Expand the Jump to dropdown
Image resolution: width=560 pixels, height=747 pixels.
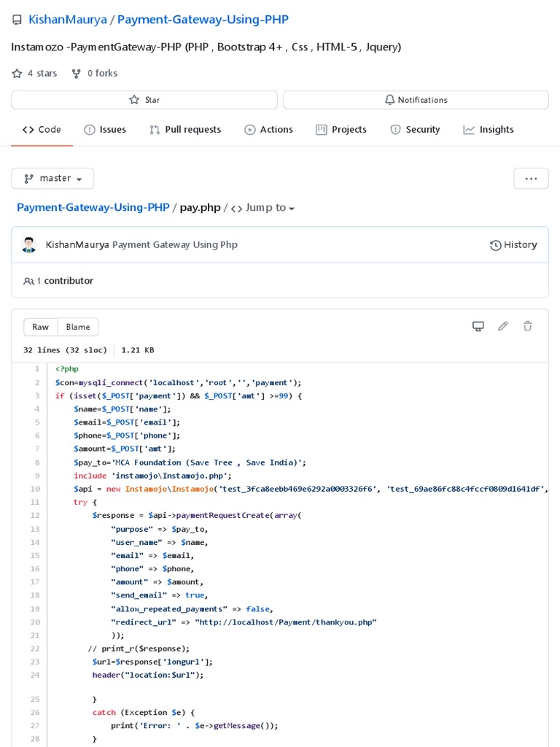pyautogui.click(x=262, y=208)
